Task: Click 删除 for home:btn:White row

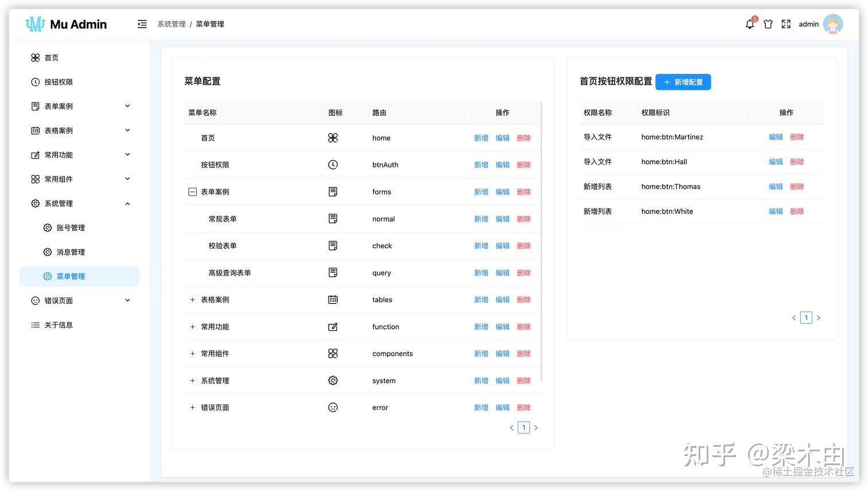Action: 797,211
